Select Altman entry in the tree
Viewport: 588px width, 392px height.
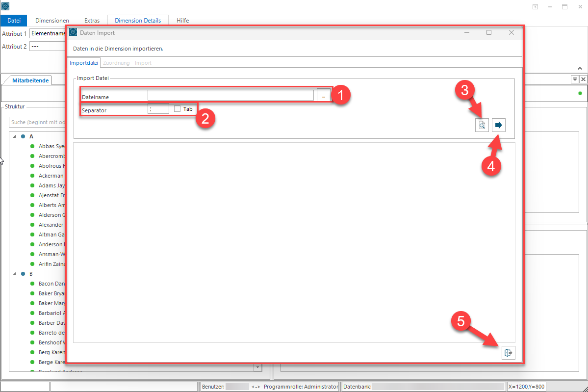(52, 235)
